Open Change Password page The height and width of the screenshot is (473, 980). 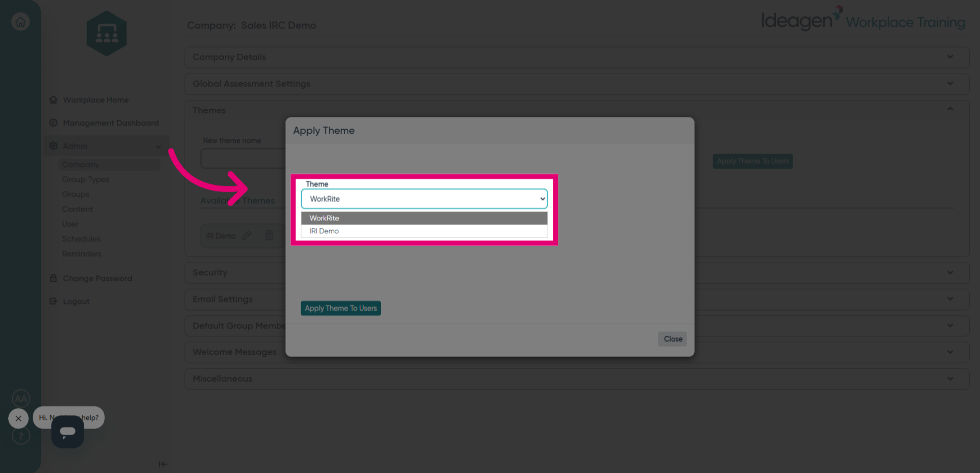97,279
